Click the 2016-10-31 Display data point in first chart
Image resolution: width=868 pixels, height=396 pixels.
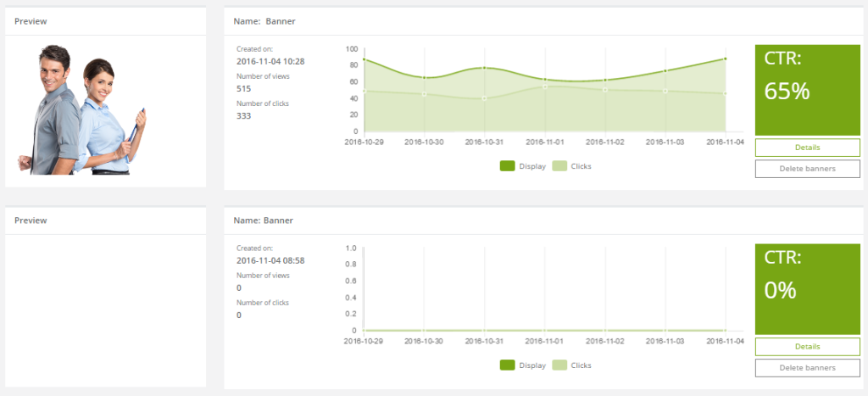(484, 68)
